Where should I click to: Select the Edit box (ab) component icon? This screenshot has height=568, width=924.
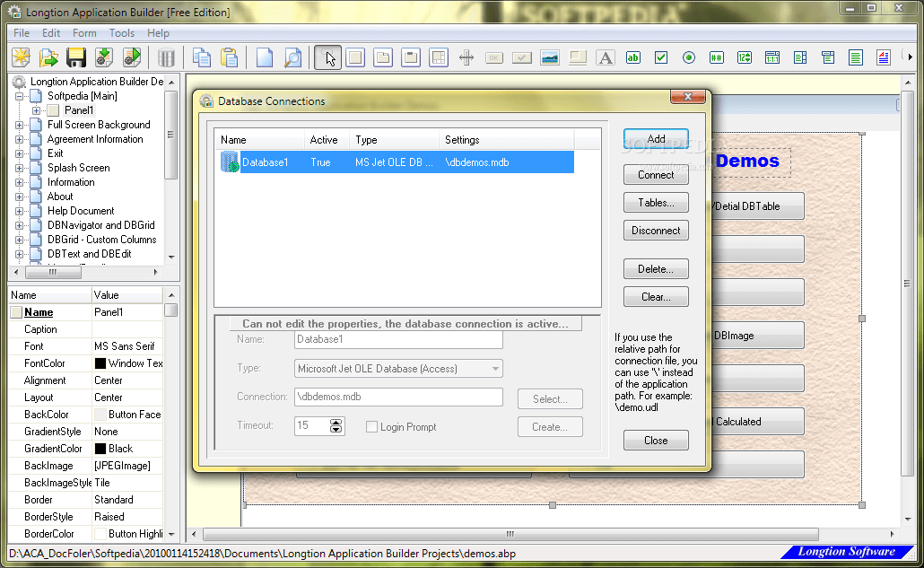click(x=632, y=57)
